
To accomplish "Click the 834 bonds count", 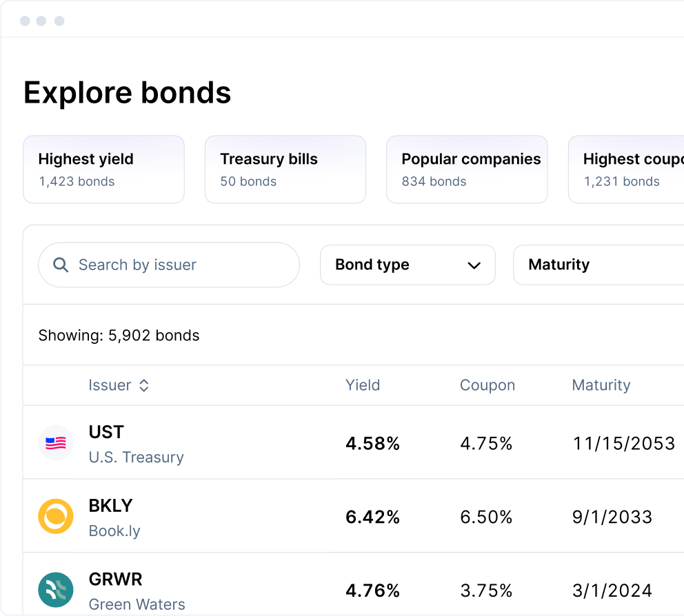I will pos(434,181).
